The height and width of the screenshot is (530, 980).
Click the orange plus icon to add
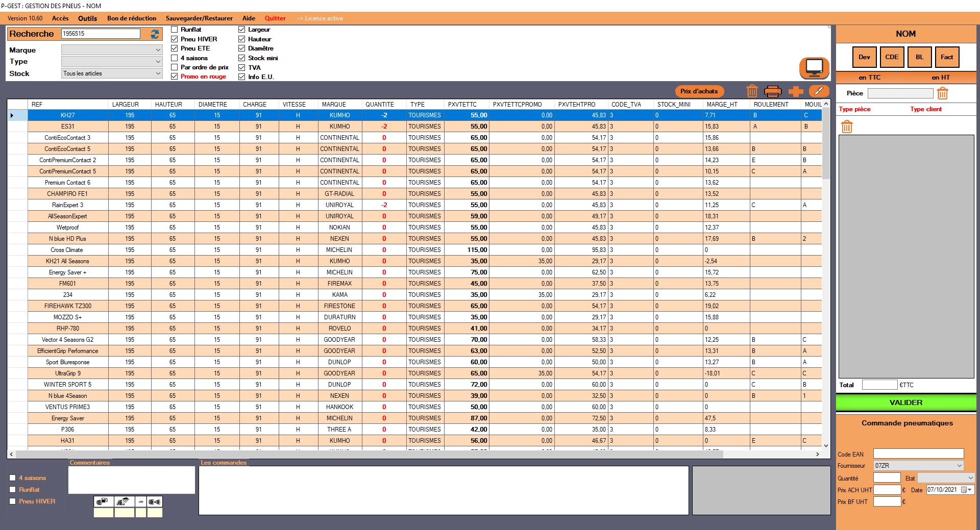coord(795,91)
